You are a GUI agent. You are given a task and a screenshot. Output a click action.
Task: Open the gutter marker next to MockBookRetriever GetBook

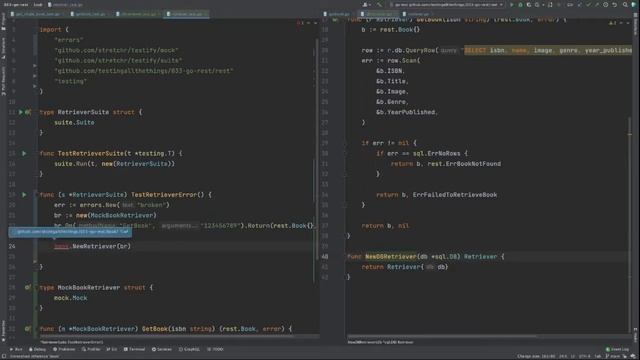(x=27, y=329)
